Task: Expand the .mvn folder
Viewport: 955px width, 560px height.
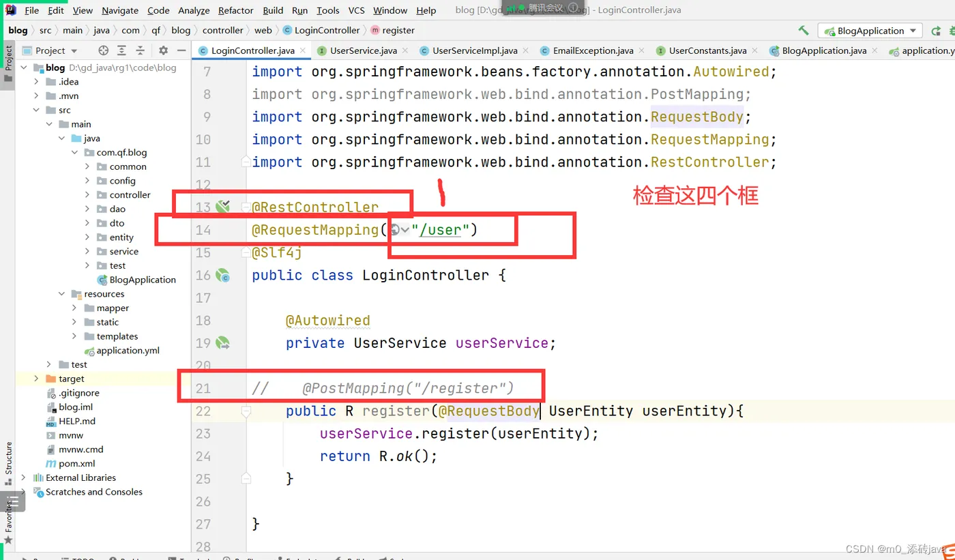Action: (38, 96)
